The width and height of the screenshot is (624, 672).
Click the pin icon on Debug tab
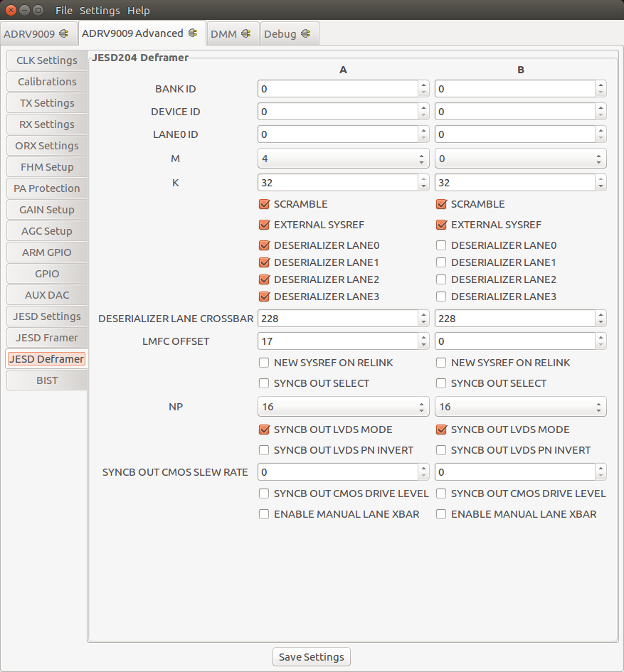[x=306, y=33]
